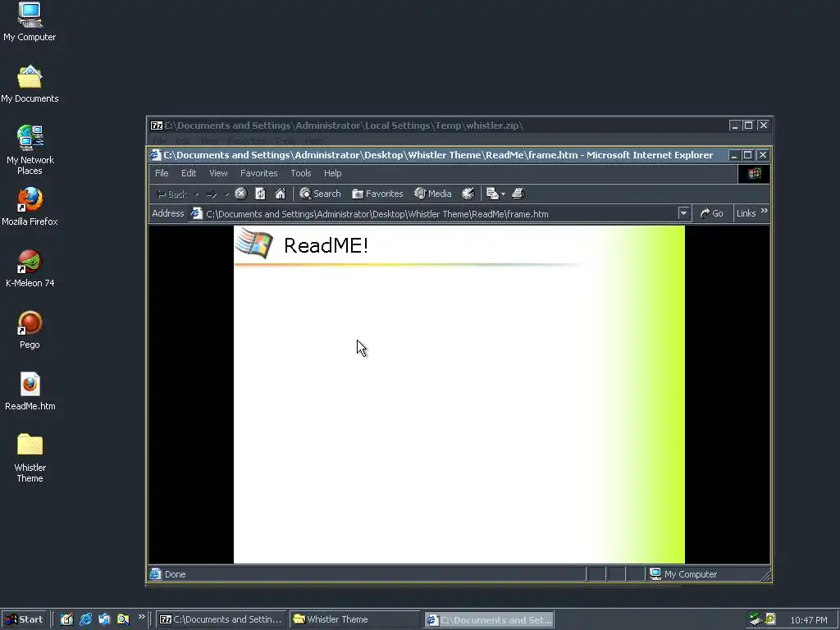Minimize the 7-Zip whistler.zip window

click(735, 126)
